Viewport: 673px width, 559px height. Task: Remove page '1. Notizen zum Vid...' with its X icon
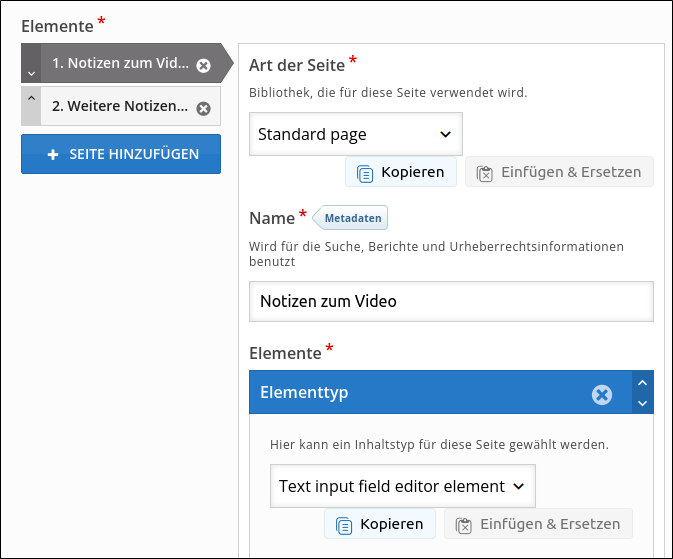[x=203, y=65]
